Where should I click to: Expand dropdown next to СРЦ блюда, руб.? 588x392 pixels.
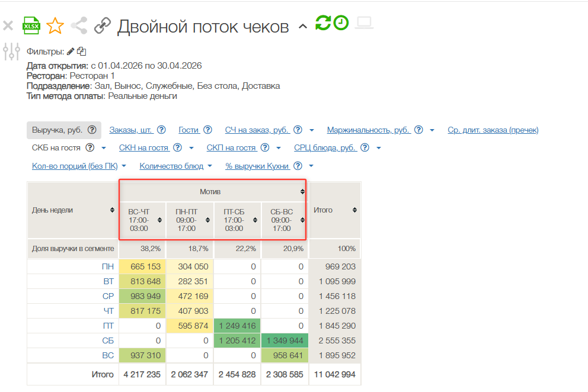tap(379, 149)
